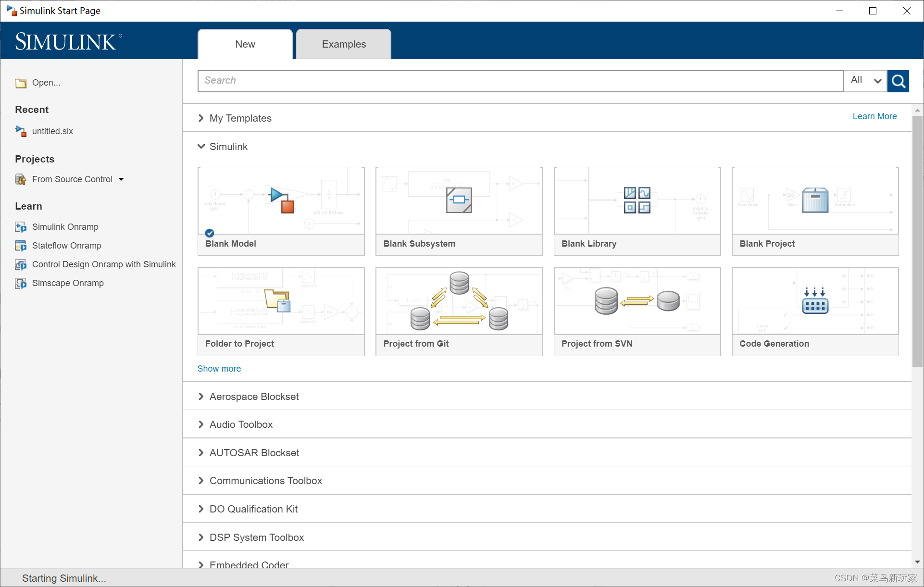The width and height of the screenshot is (924, 587).
Task: Click the Show more link
Action: (x=219, y=369)
